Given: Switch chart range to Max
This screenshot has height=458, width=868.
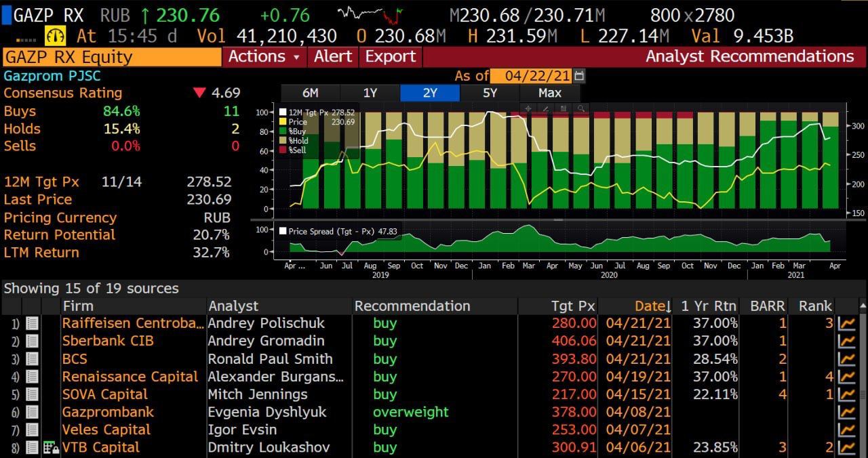Looking at the screenshot, I should click(x=549, y=93).
